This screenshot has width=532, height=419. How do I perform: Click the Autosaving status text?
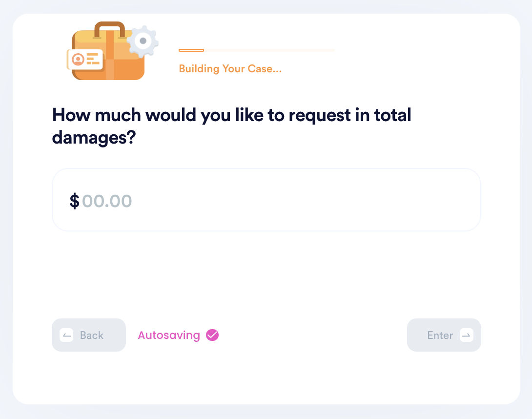(x=169, y=335)
